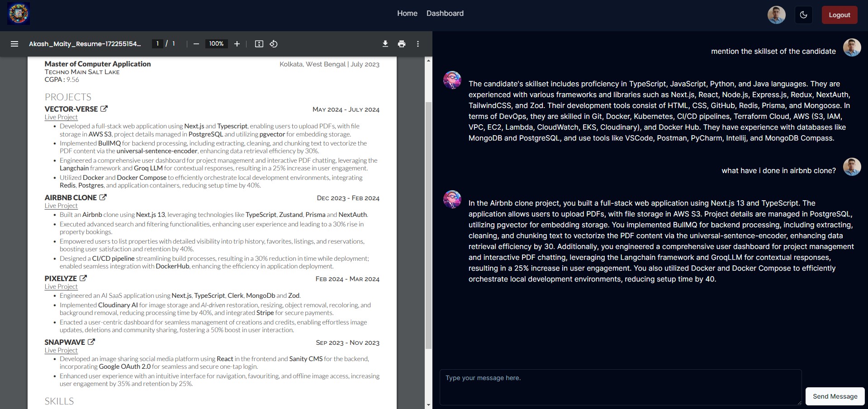Click 'Master of Computer Application' text

tap(98, 64)
